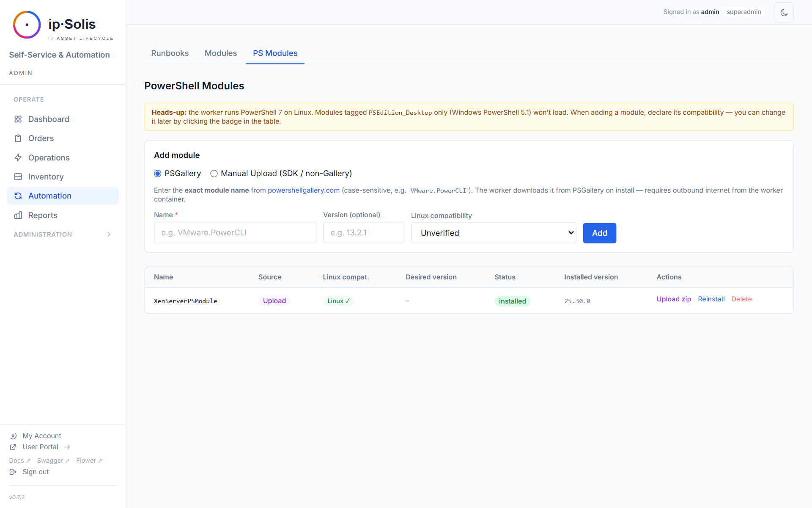Focus the module Name input field
Screen dimensions: 812x508
[235, 233]
